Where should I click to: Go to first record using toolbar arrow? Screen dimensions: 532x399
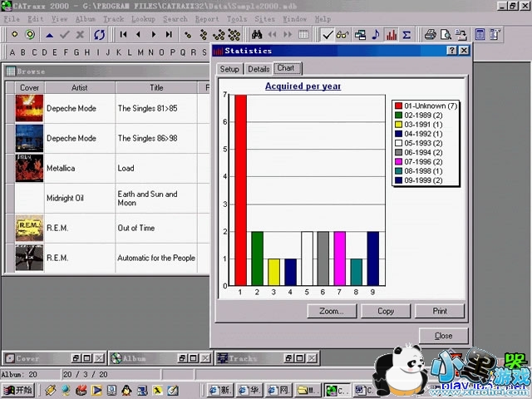click(x=124, y=35)
